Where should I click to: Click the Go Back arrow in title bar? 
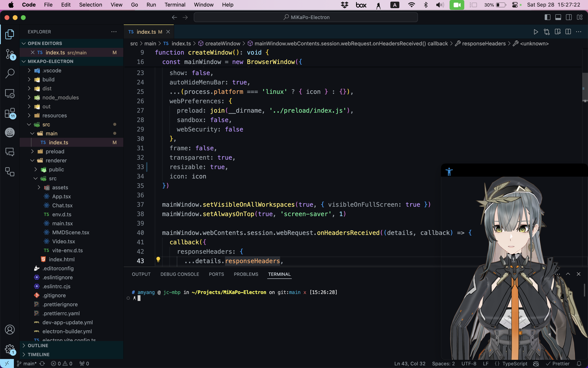[174, 17]
